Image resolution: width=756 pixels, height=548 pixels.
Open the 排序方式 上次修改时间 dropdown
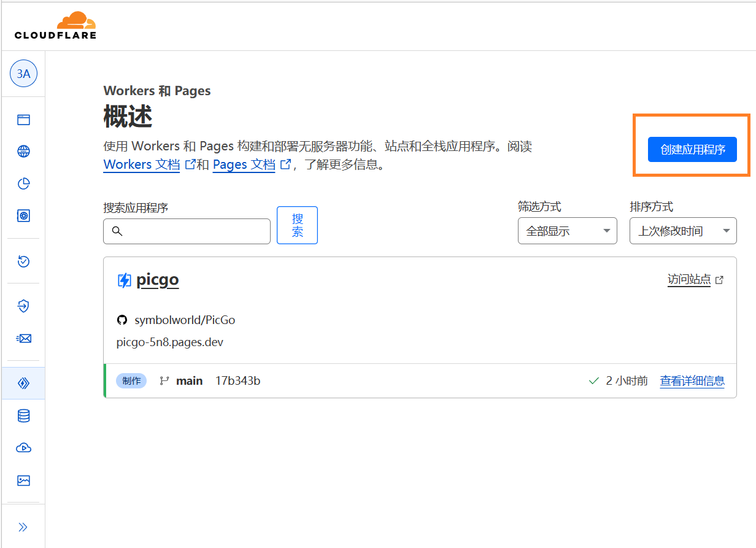[682, 231]
